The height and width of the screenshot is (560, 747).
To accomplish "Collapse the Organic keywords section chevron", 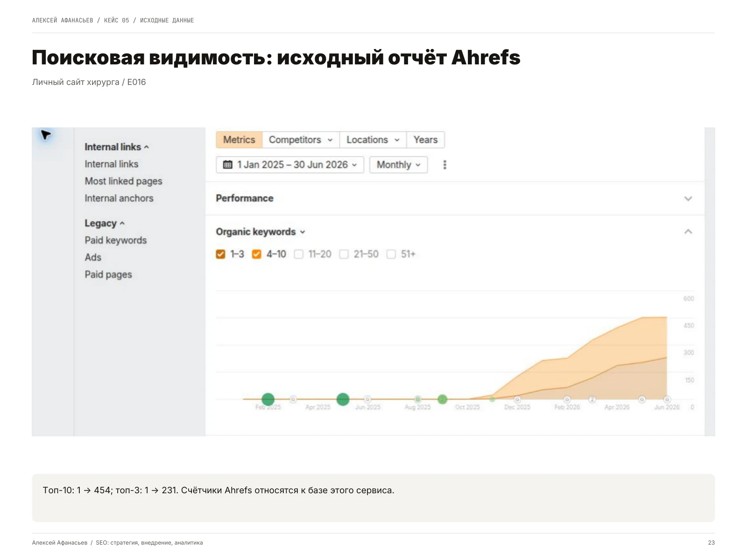I will [688, 232].
